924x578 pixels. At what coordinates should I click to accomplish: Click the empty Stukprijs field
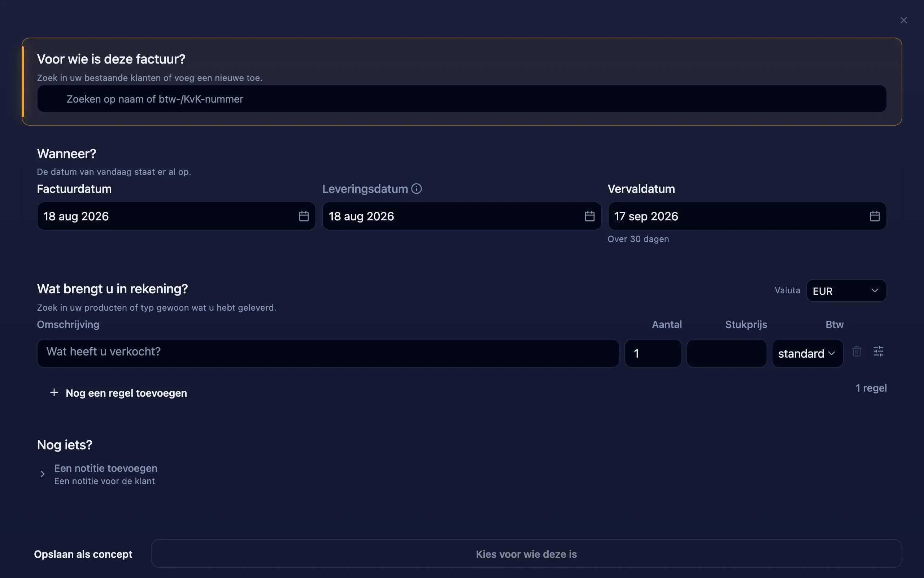[727, 353]
